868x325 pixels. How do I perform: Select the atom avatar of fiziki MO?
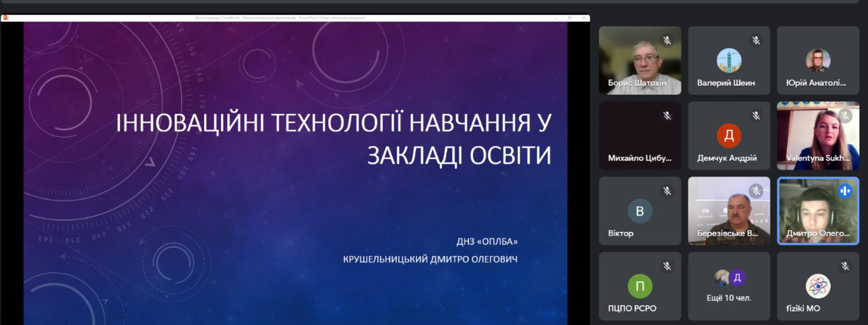pyautogui.click(x=818, y=286)
